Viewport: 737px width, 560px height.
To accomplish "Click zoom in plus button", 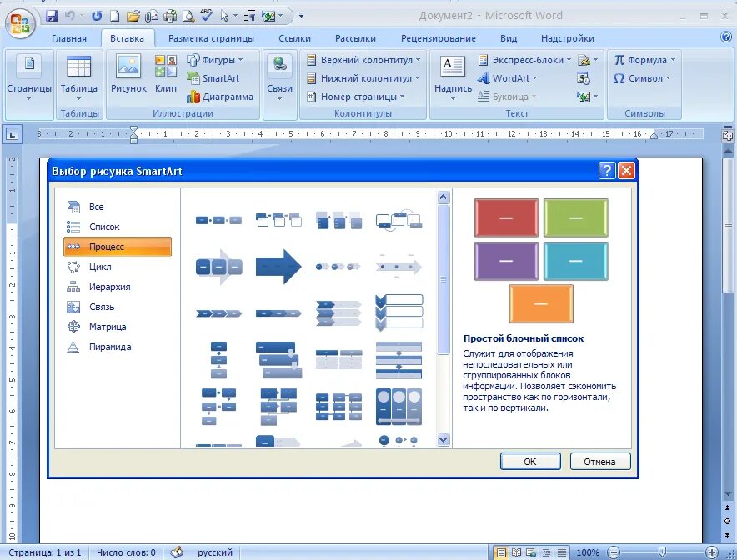I will [x=712, y=552].
